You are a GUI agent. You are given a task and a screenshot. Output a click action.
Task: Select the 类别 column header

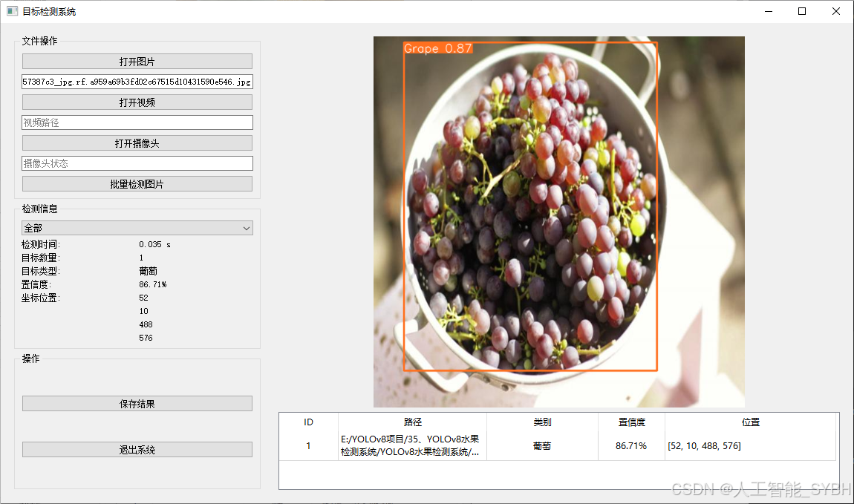pos(542,422)
